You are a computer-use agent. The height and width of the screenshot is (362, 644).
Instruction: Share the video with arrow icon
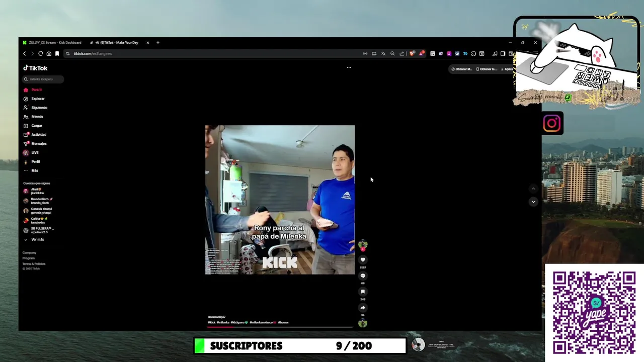tap(363, 308)
